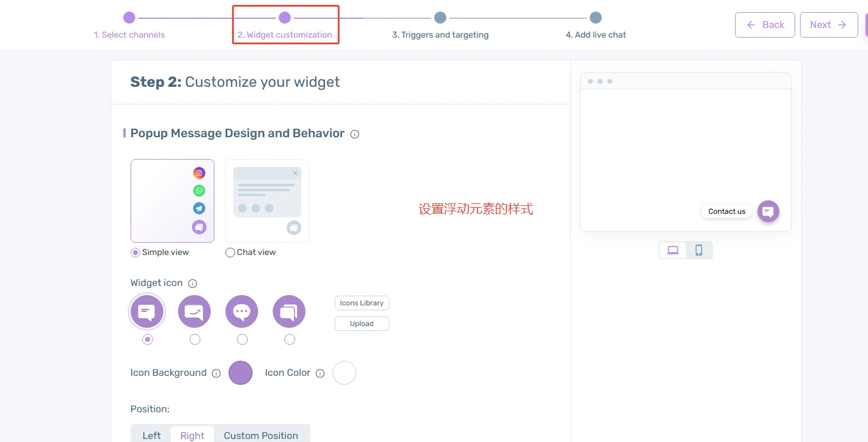The height and width of the screenshot is (442, 868).
Task: Click the Telegram icon in Simple view preview
Action: point(199,208)
